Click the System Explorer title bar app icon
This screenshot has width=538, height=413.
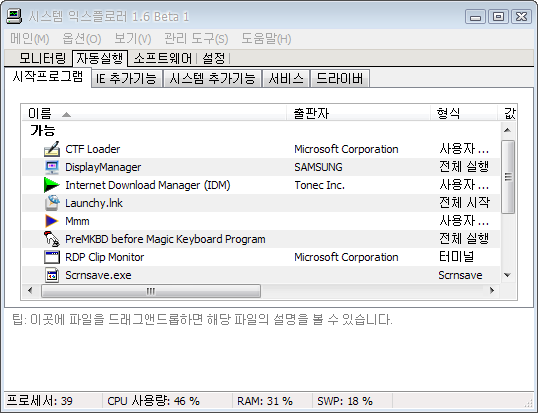[x=14, y=16]
